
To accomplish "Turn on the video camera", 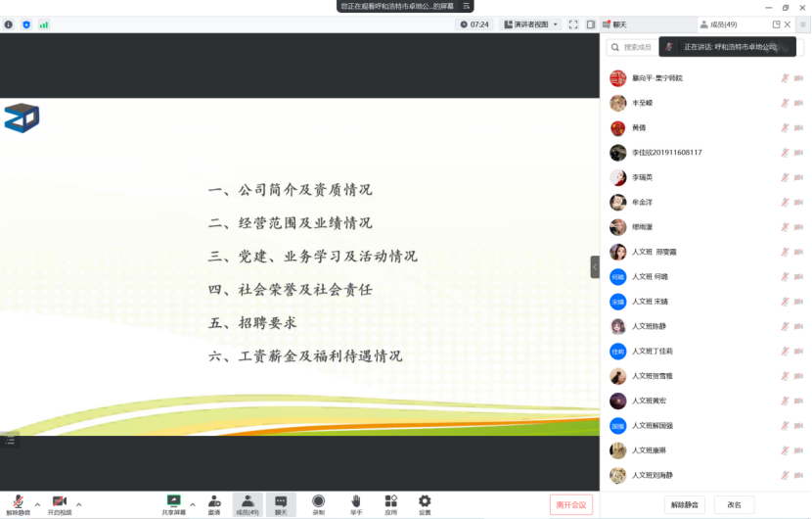I will (59, 501).
